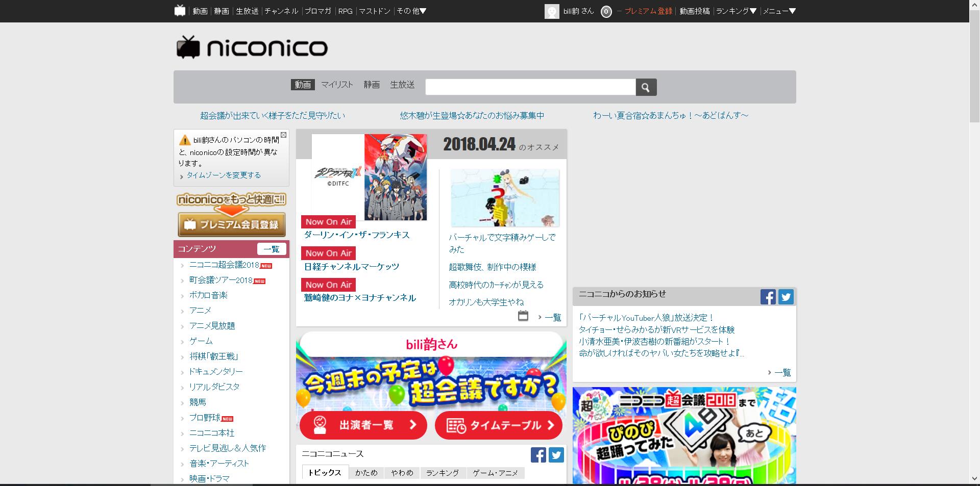Click the search magnifier button
This screenshot has width=980, height=486.
[x=646, y=87]
